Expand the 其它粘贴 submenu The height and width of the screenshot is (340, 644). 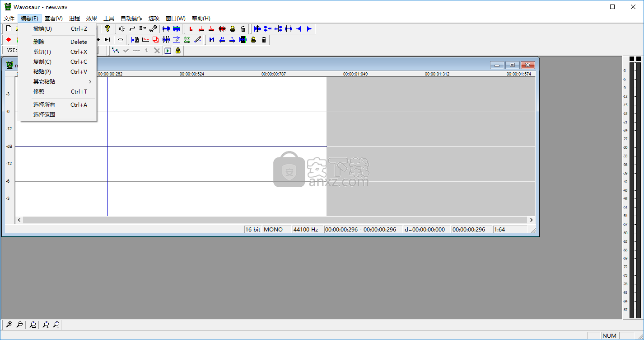pyautogui.click(x=57, y=81)
